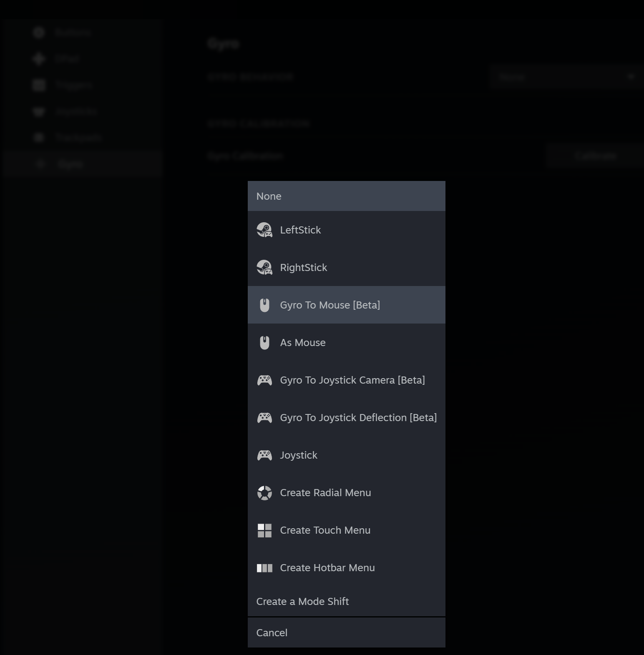Click the mouse icon beside As Mouse
Screen dimensions: 644x655
click(264, 343)
